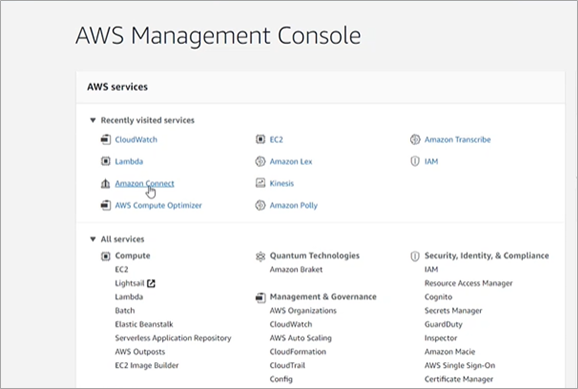The height and width of the screenshot is (389, 578).
Task: Select AWS Outposts under Compute
Action: 140,352
